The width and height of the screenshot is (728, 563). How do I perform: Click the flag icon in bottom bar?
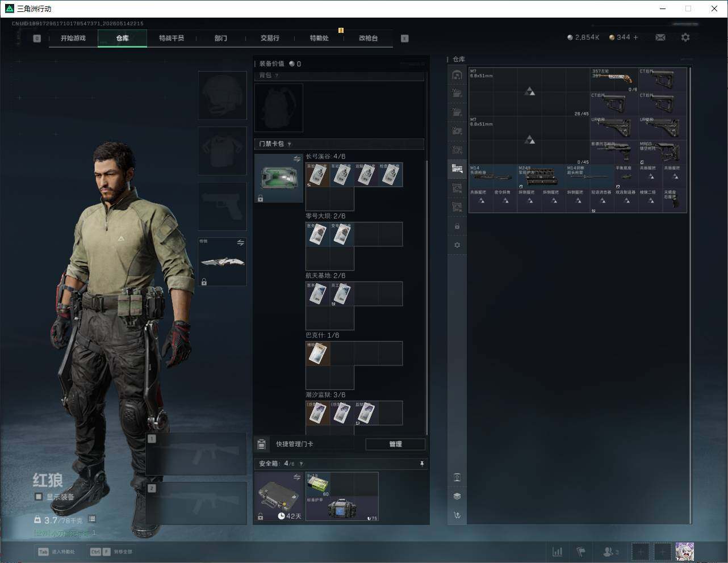581,552
